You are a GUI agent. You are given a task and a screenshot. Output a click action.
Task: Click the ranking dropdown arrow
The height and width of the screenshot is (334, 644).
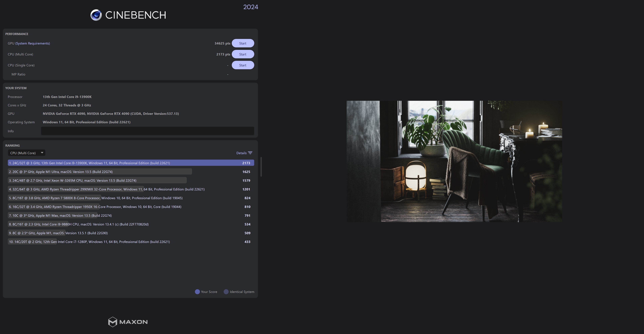tap(42, 153)
